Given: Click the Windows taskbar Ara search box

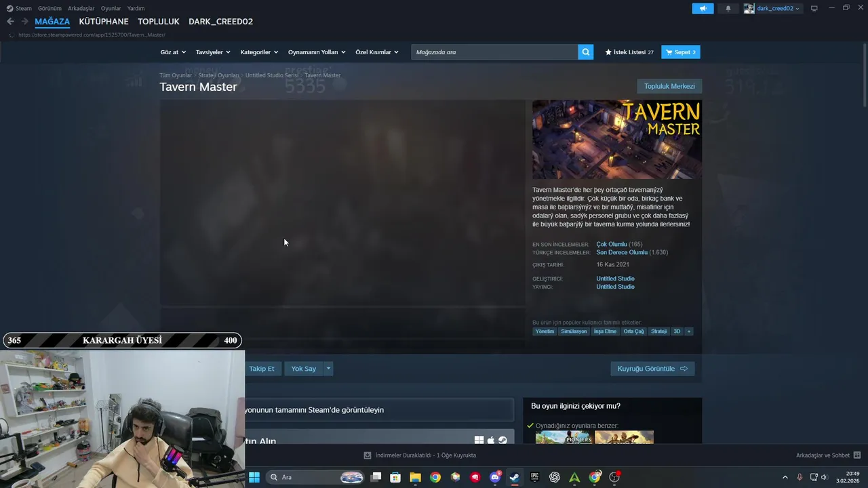Looking at the screenshot, I should 315,477.
